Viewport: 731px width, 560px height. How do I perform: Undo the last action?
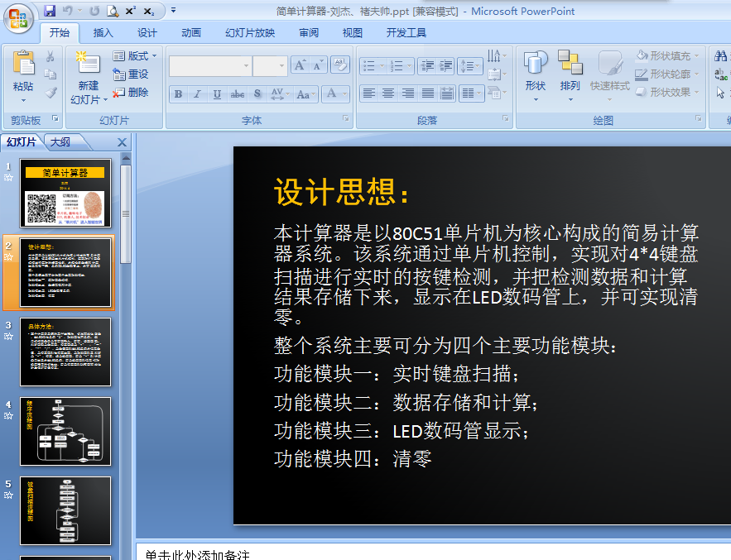(x=68, y=10)
